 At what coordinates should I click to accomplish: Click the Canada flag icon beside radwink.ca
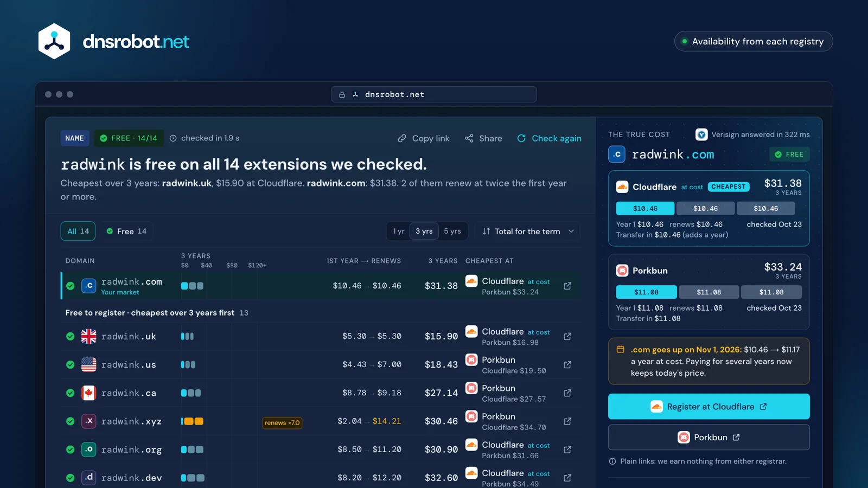click(x=89, y=393)
